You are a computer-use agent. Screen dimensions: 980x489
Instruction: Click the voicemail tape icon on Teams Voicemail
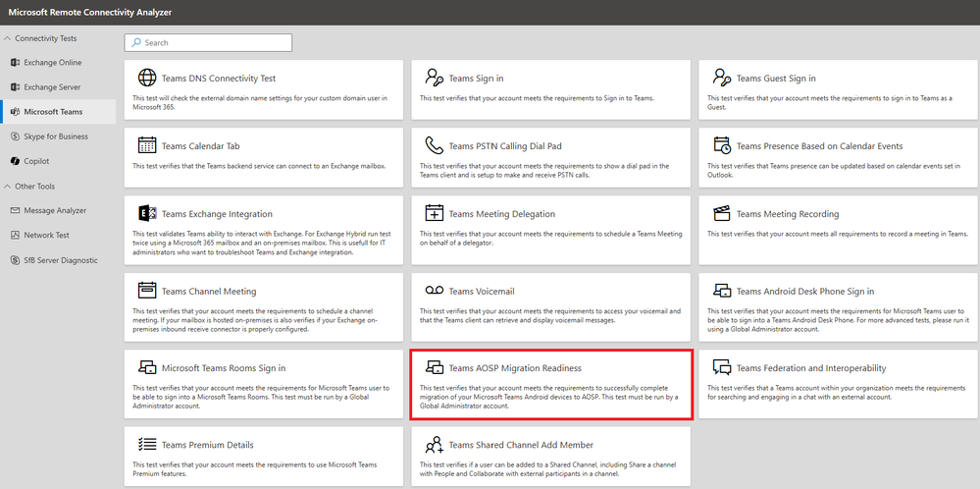tap(434, 290)
